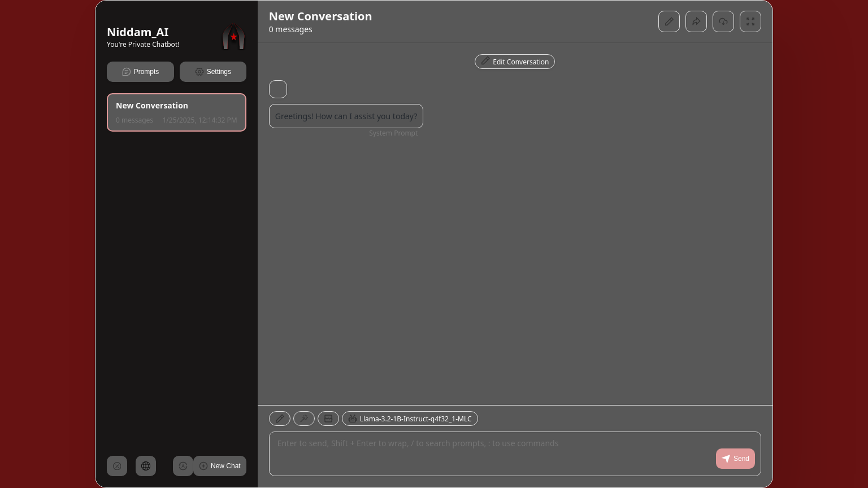Select the New Conversation item in sidebar
This screenshot has height=488, width=868.
pos(176,112)
